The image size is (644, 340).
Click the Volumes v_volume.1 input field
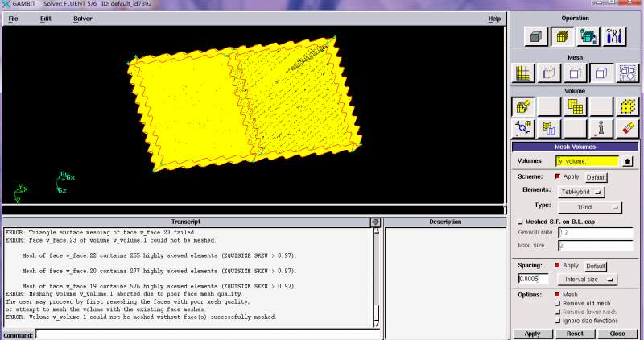588,161
